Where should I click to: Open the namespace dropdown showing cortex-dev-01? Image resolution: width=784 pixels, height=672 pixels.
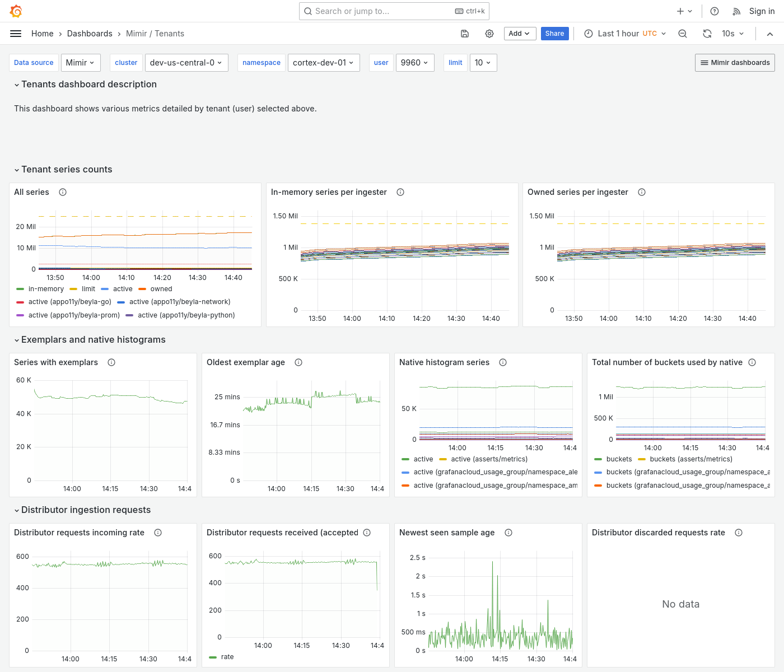click(x=324, y=62)
